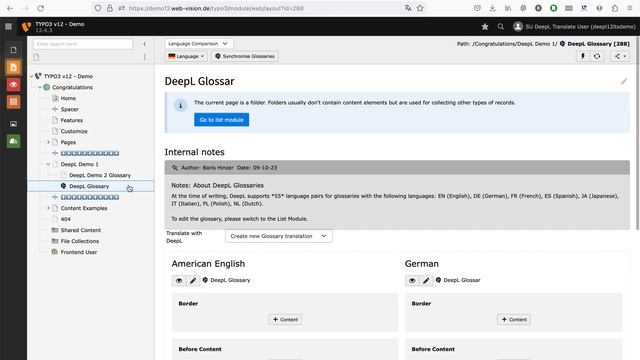Toggle view for American English column eye
This screenshot has height=360, width=640.
point(179,280)
